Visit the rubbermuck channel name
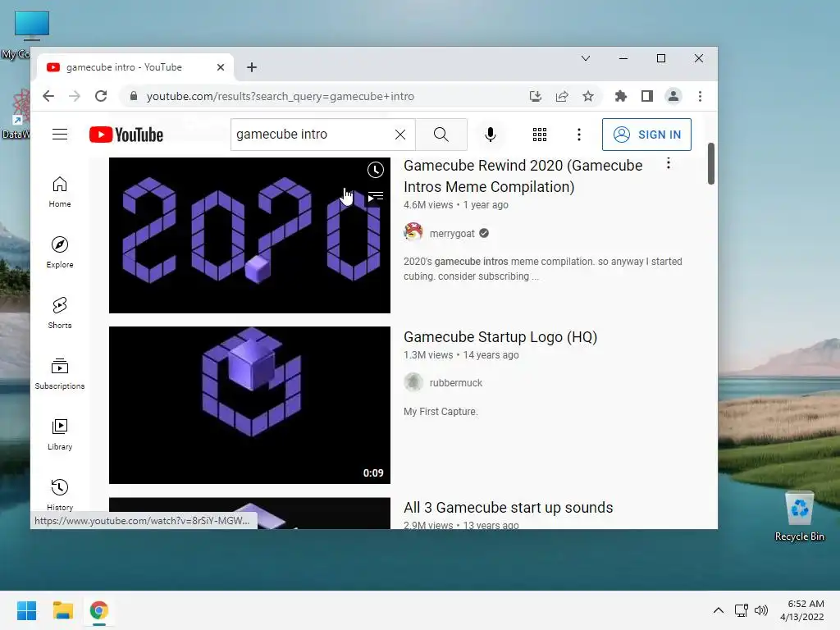Screen dimensions: 840x630 456,383
